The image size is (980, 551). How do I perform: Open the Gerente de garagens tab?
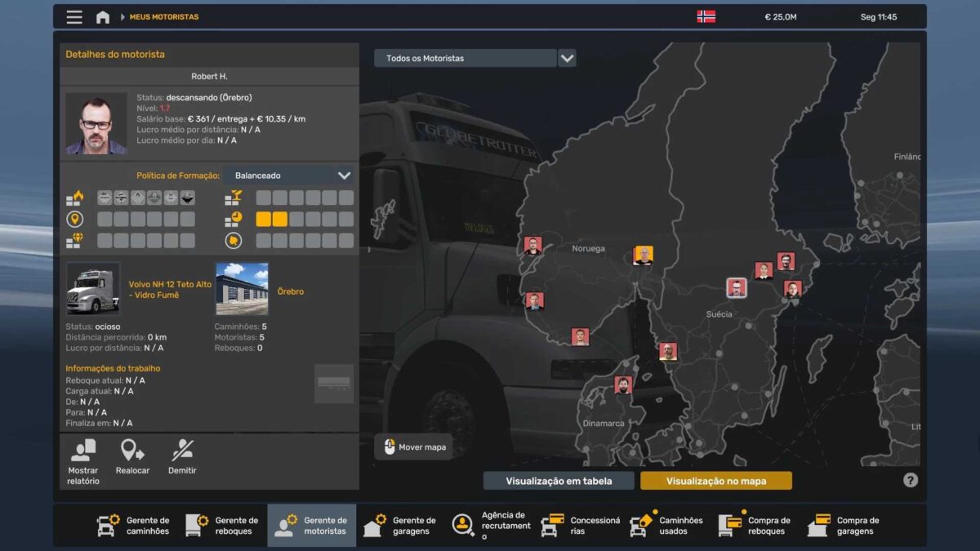(x=401, y=526)
